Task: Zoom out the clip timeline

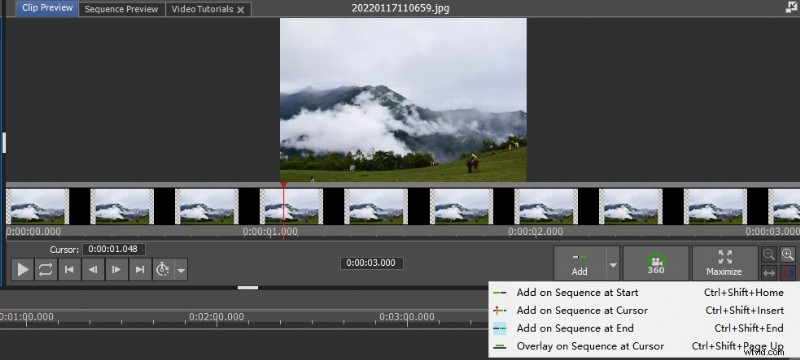Action: click(x=769, y=254)
